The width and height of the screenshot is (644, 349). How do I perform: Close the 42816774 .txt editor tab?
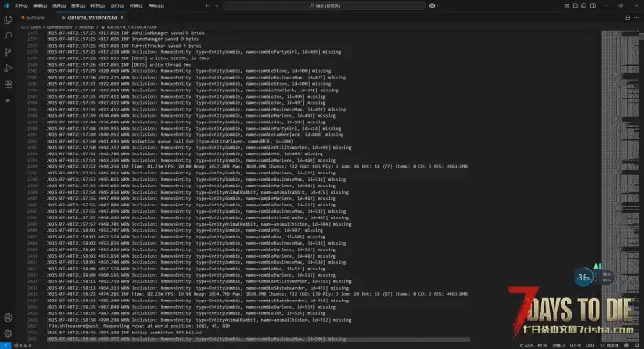click(122, 17)
